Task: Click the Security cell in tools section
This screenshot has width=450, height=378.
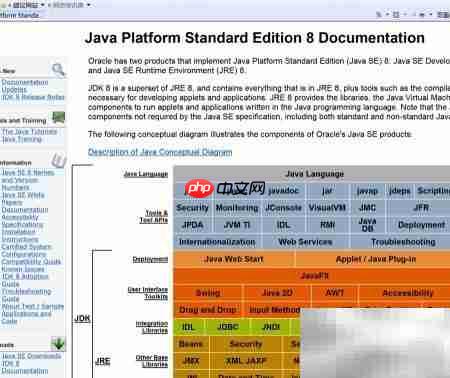Action: (192, 208)
